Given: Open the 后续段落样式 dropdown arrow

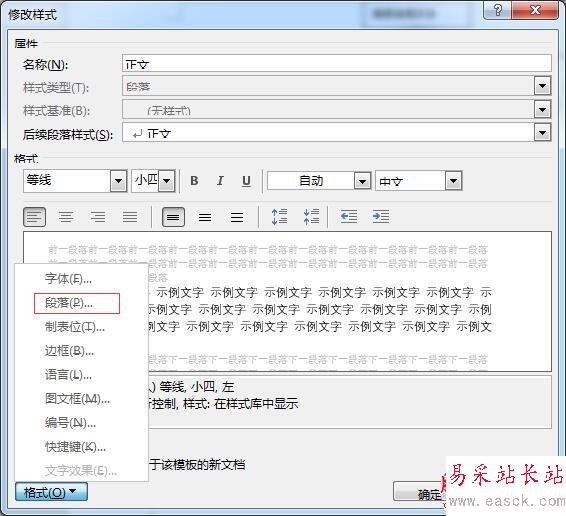Looking at the screenshot, I should [542, 133].
